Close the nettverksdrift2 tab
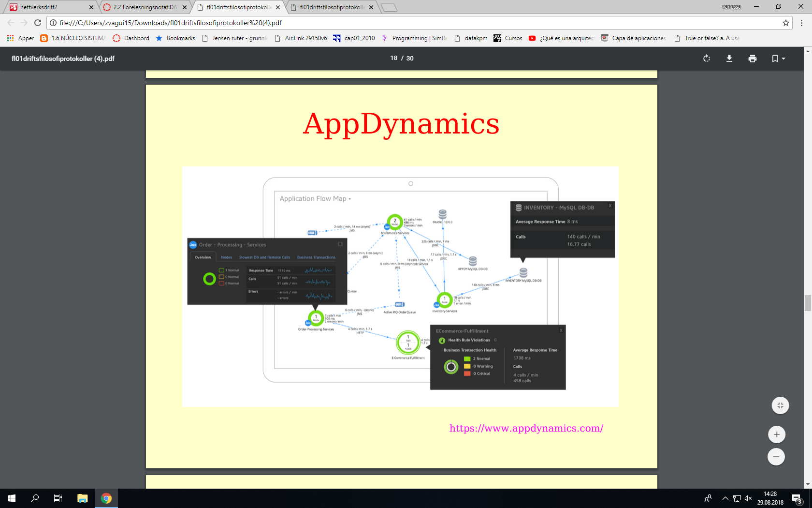The height and width of the screenshot is (508, 812). point(91,7)
